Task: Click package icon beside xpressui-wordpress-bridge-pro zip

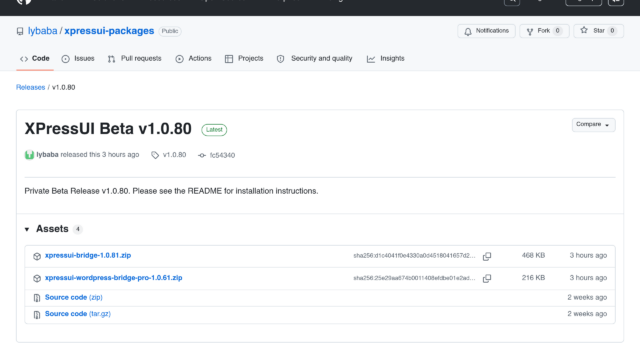Action: (x=37, y=278)
